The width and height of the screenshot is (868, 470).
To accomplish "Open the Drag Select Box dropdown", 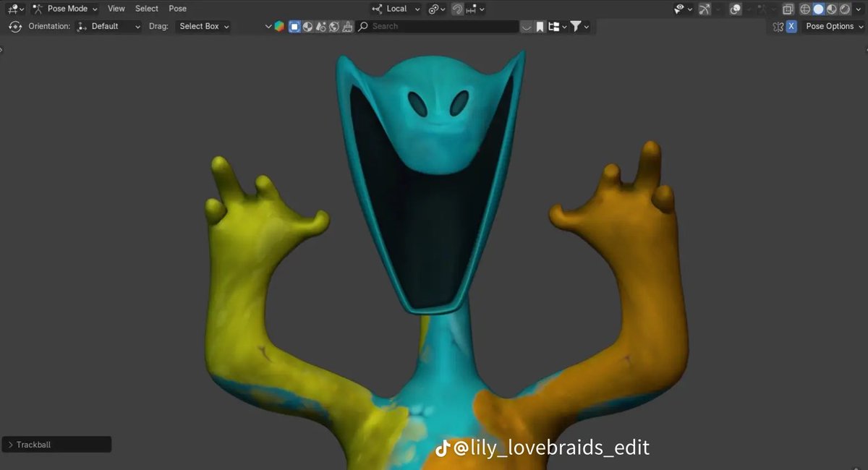I will (x=203, y=26).
